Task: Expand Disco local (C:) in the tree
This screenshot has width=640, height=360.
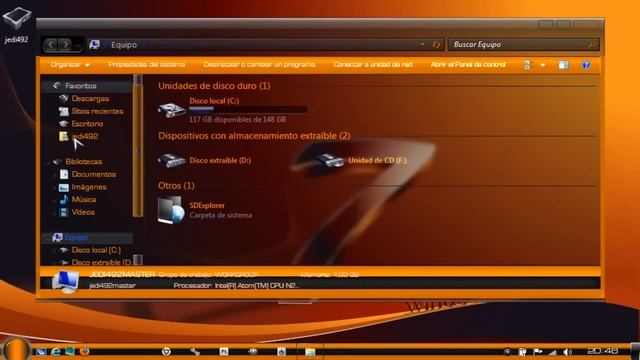Action: point(54,250)
